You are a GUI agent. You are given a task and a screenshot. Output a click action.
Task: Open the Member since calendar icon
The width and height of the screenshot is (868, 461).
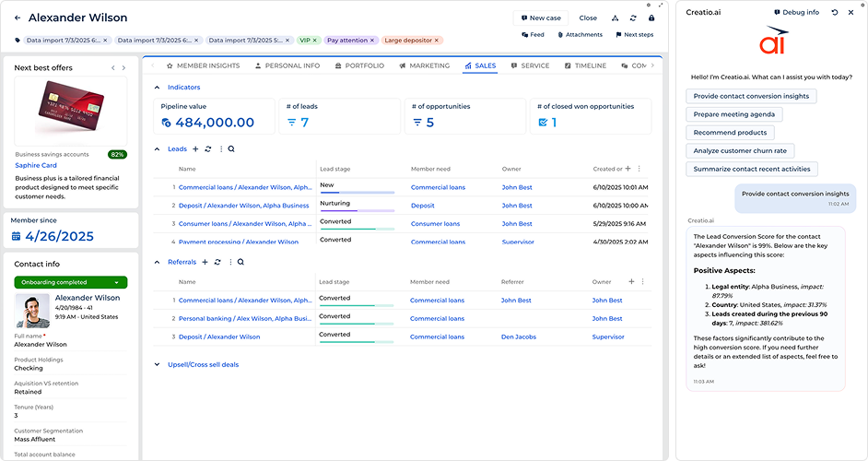coord(16,236)
